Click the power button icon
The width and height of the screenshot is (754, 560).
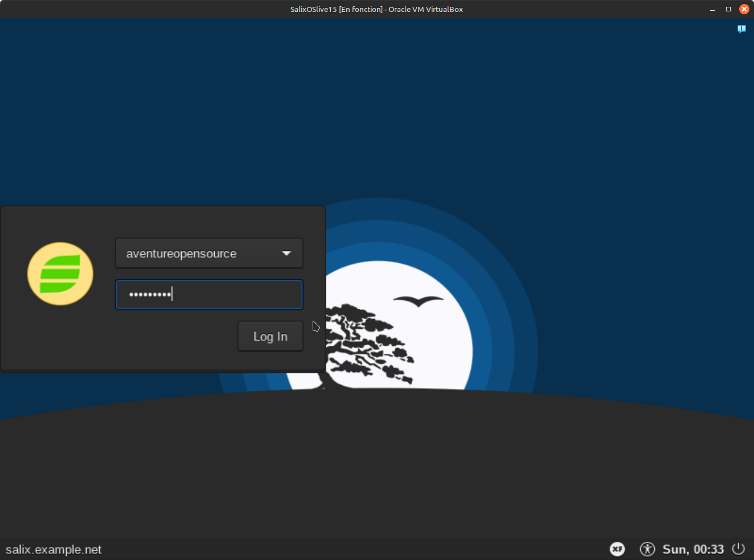tap(739, 549)
